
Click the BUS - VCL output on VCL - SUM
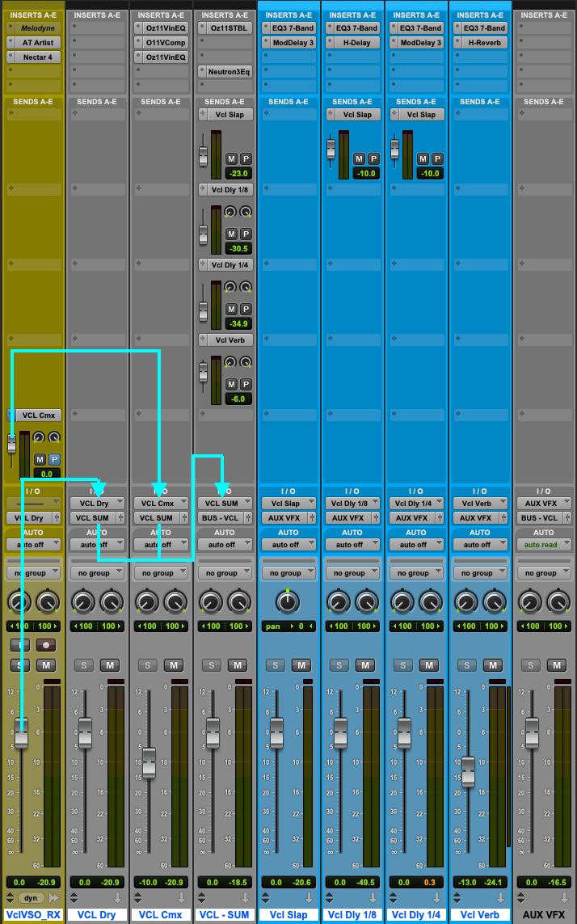click(x=220, y=518)
